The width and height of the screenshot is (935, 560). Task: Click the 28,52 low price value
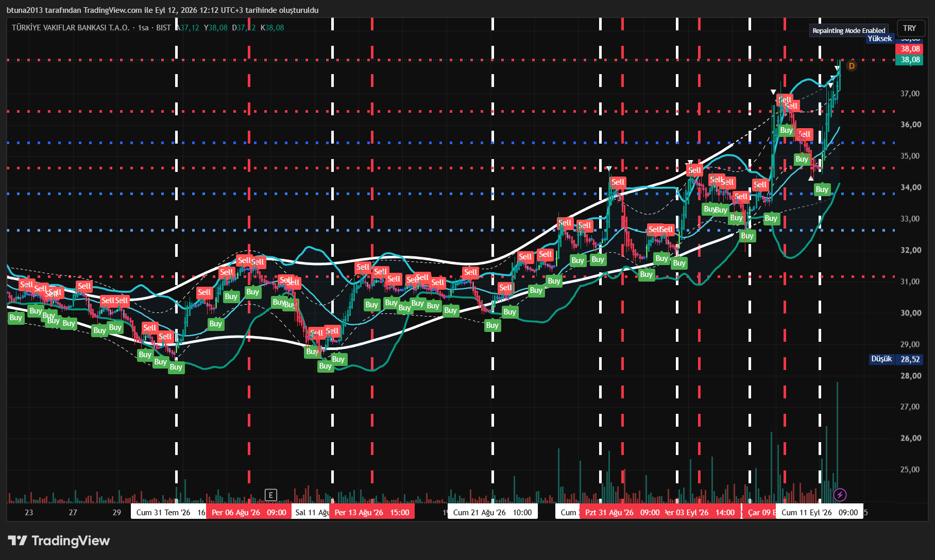pos(910,359)
